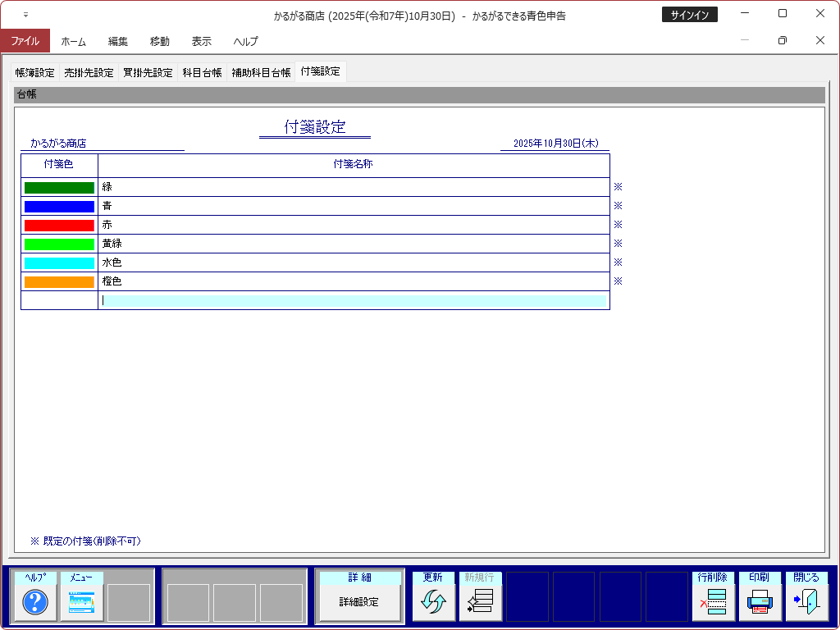The height and width of the screenshot is (630, 840).
Task: Click the New Row icon
Action: pos(480,603)
